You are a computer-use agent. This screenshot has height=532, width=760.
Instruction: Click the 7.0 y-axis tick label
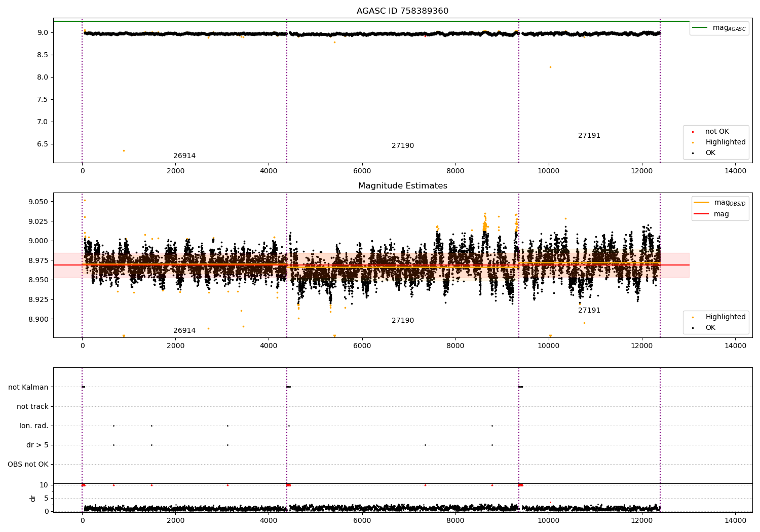click(x=43, y=122)
